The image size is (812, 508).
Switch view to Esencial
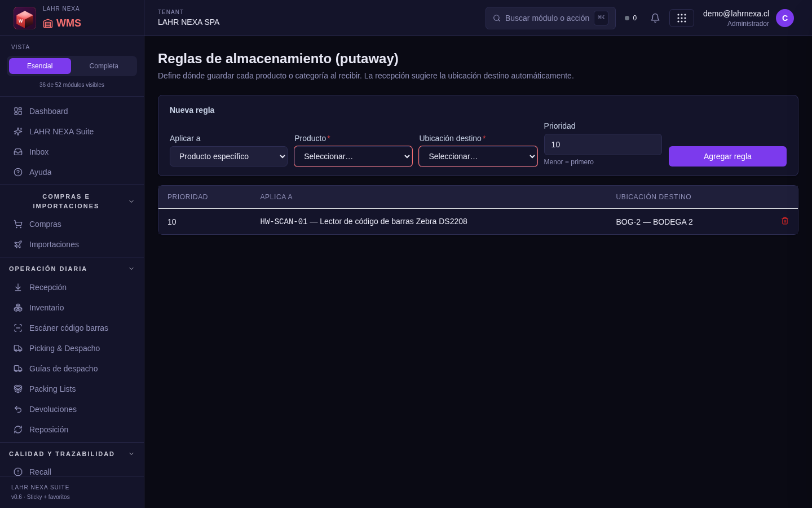[x=40, y=66]
